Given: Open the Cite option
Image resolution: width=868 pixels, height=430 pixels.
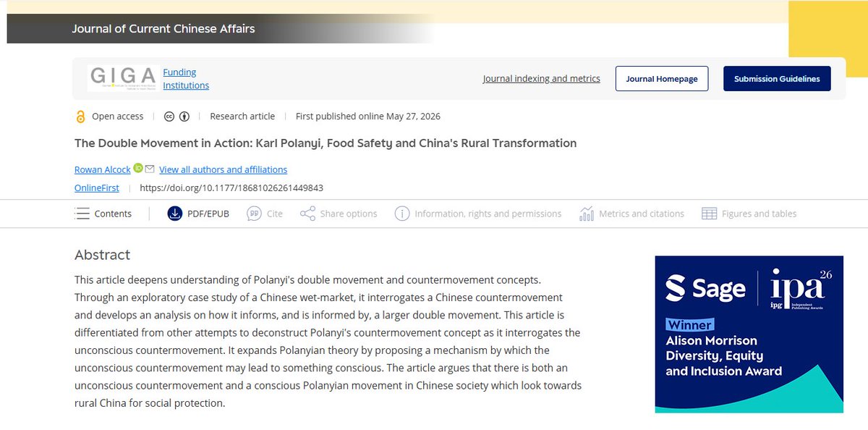Looking at the screenshot, I should tap(275, 214).
